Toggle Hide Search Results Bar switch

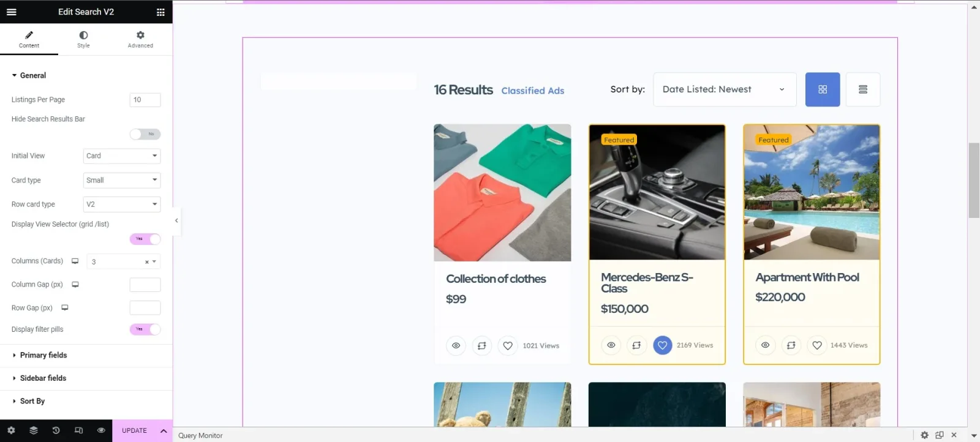145,134
